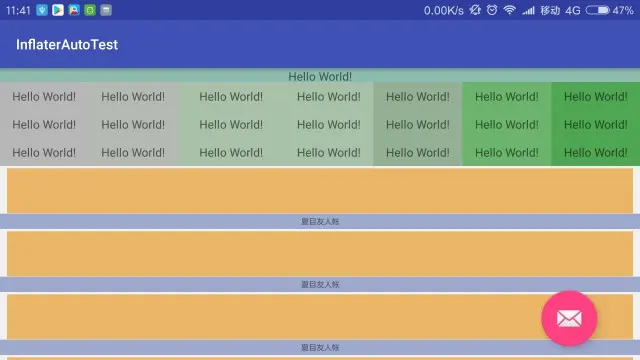Tap the pink mail floating action button

(569, 318)
